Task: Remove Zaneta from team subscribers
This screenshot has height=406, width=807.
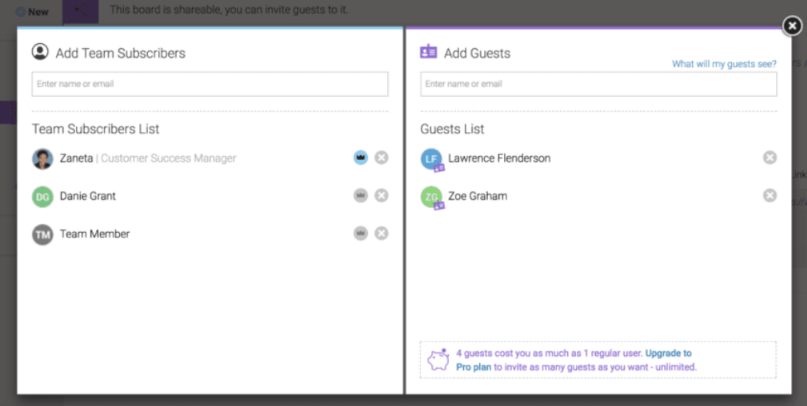Action: coord(381,158)
